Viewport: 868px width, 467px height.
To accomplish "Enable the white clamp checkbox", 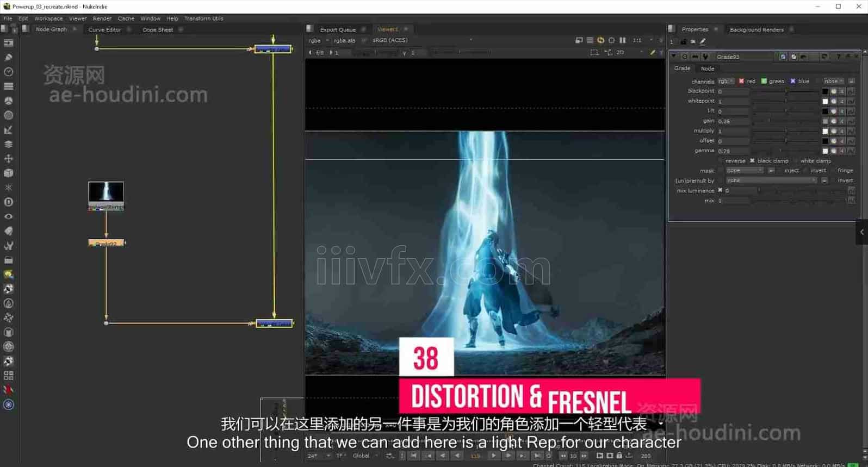I will 796,161.
